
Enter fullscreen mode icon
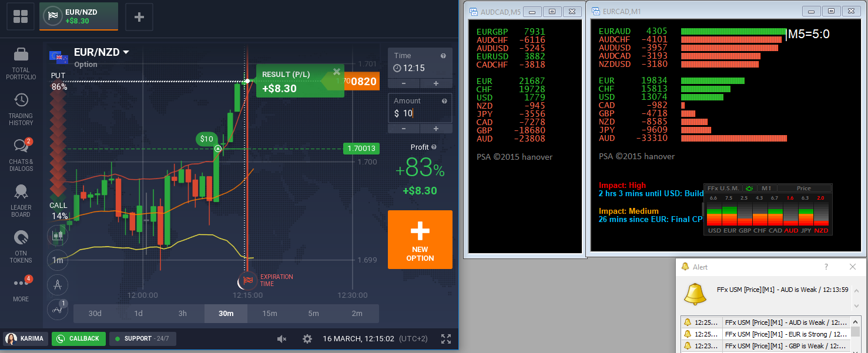pos(446,339)
